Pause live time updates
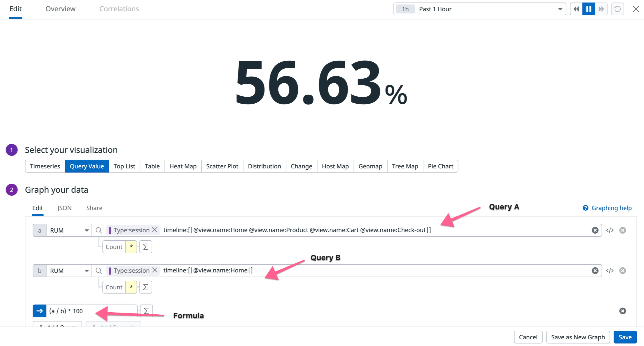 (589, 9)
